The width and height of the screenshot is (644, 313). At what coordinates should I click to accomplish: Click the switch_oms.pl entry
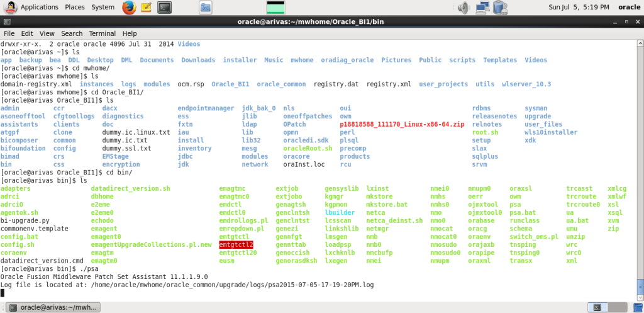click(x=534, y=237)
